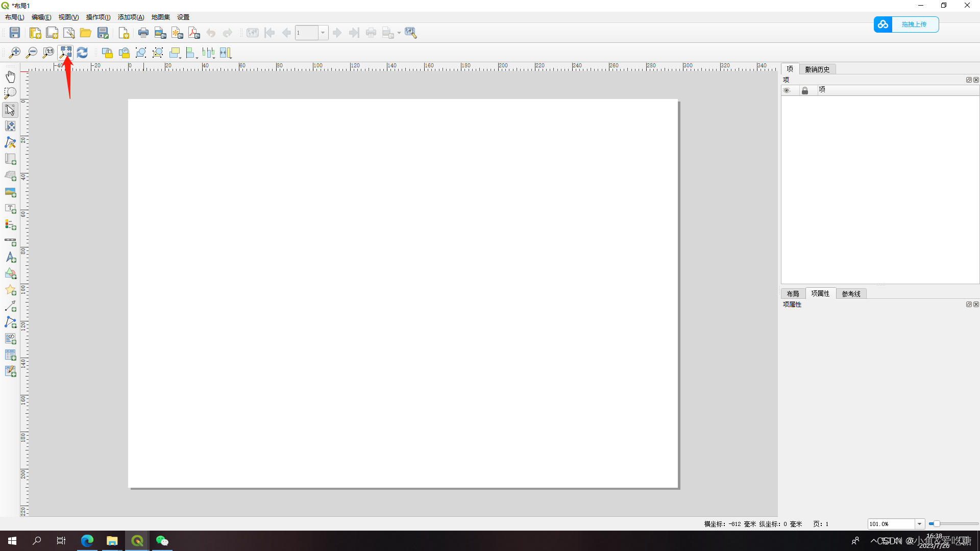Open the 添加项(A) menu

pos(131,17)
